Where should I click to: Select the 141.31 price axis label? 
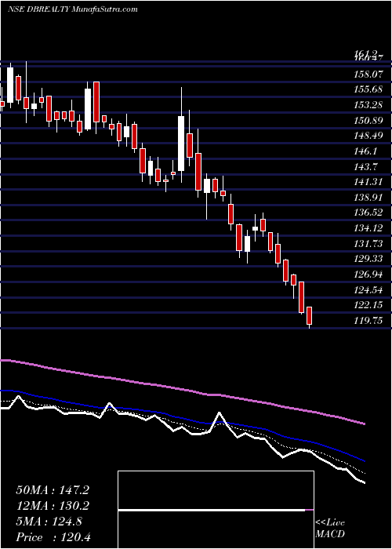pyautogui.click(x=368, y=182)
